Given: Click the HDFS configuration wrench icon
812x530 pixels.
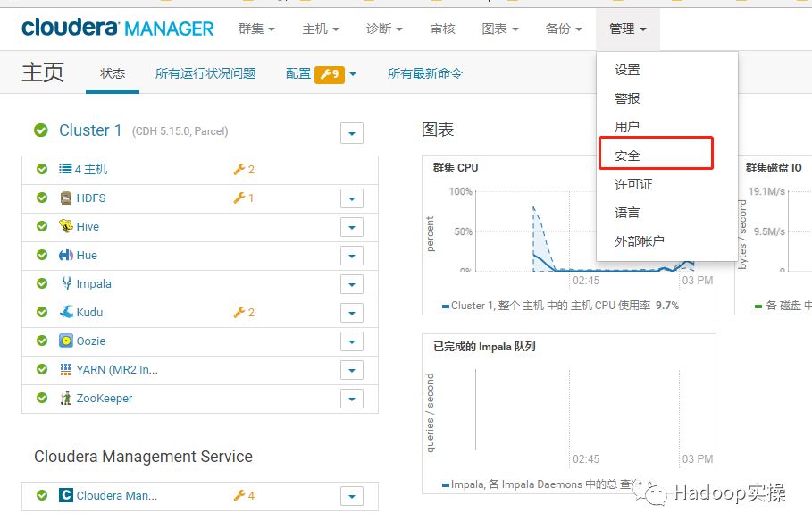Looking at the screenshot, I should (239, 198).
